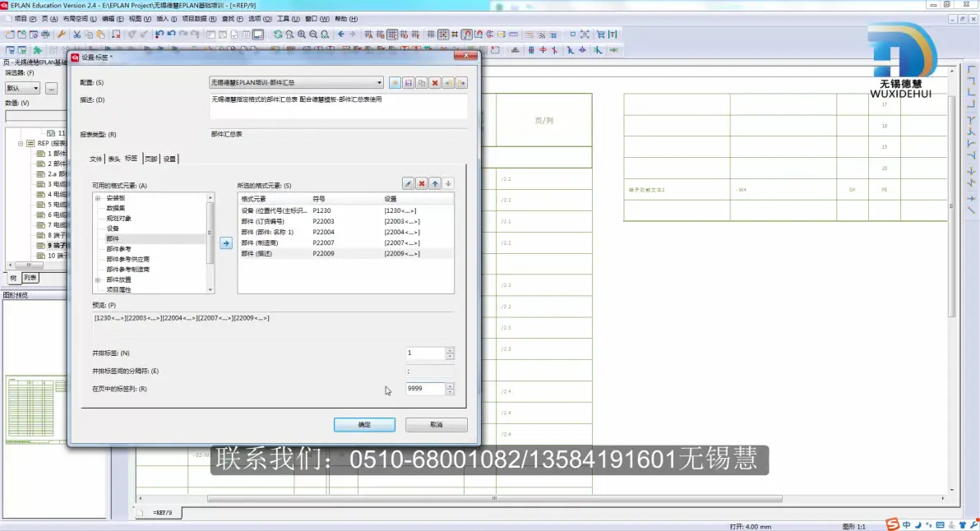Click the Cut scissors icon in the toolbar

[x=77, y=35]
